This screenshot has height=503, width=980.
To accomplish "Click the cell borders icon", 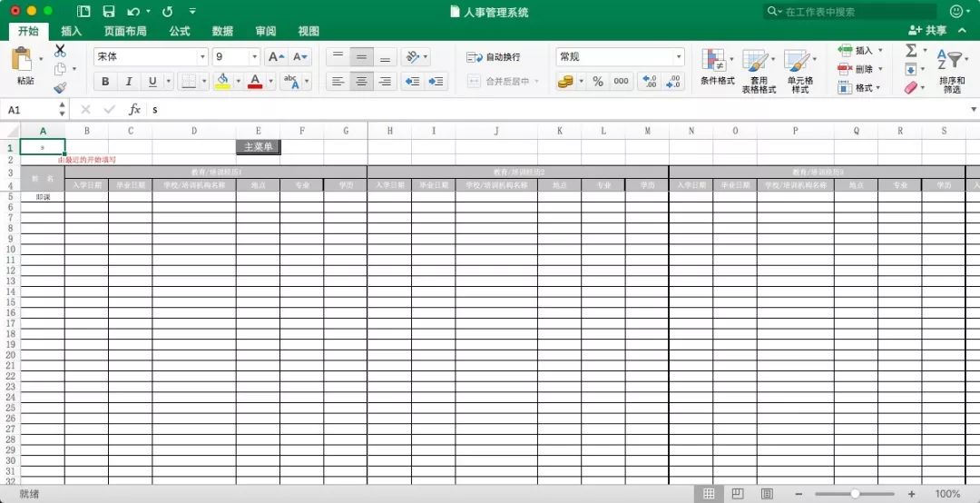I will coord(188,81).
